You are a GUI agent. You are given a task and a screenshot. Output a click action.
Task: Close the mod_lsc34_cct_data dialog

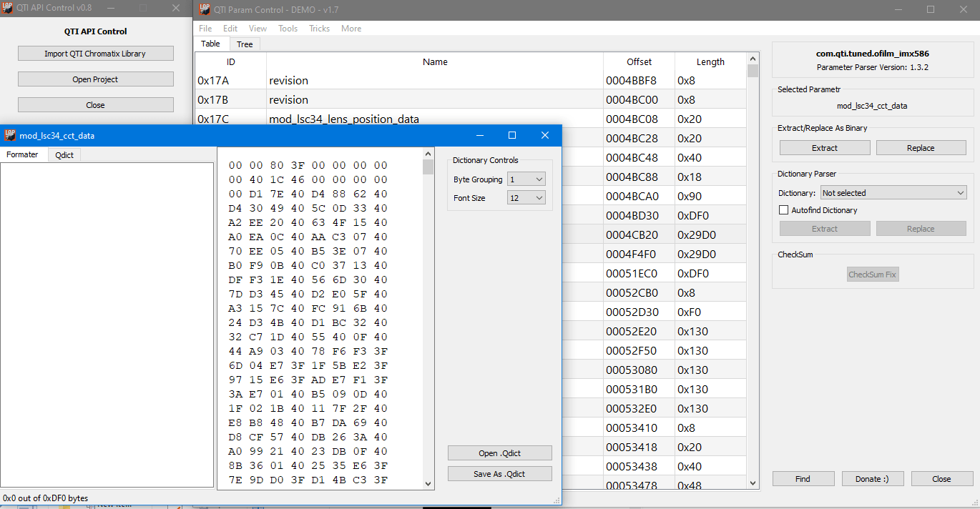click(544, 136)
